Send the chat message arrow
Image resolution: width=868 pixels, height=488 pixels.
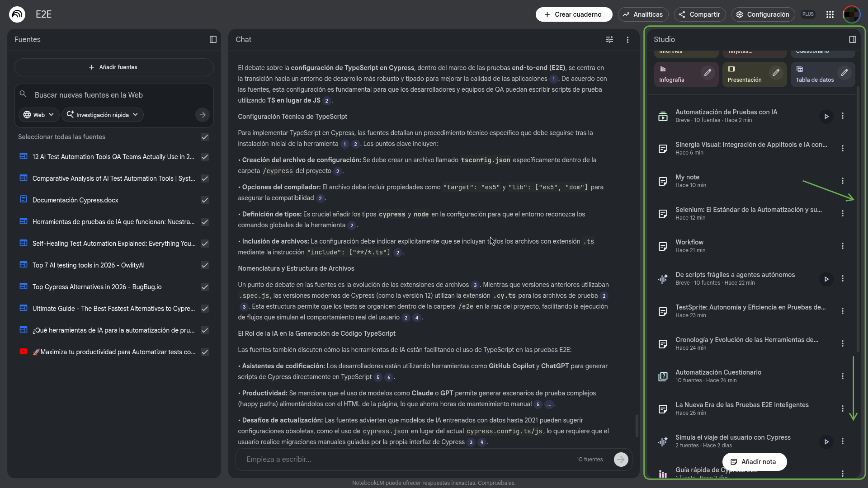621,460
